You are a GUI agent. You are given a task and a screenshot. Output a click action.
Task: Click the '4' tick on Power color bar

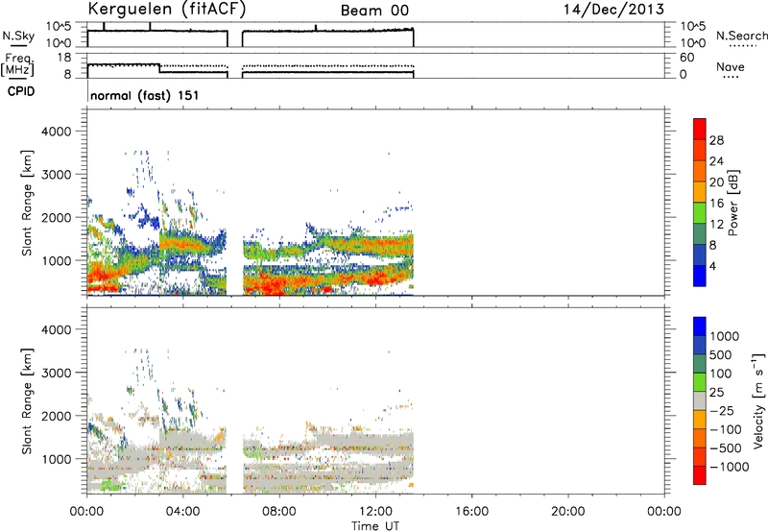712,266
